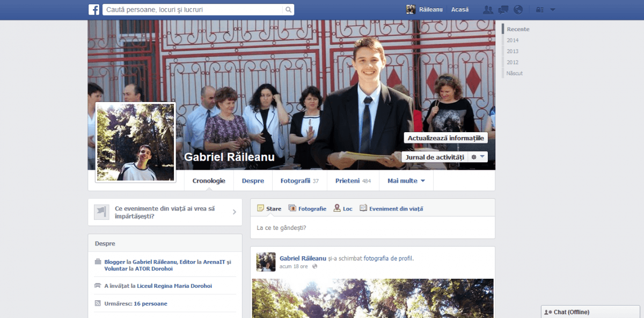Open the Mai multe dropdown
This screenshot has height=318, width=644.
click(406, 181)
